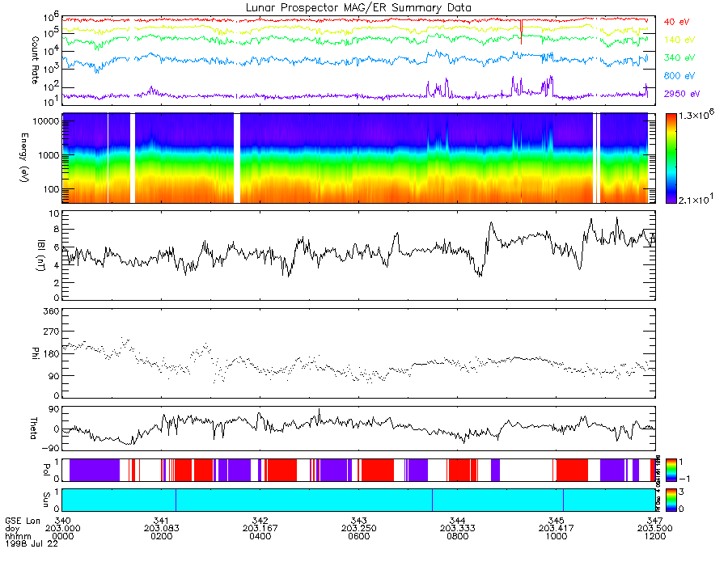Click the '10¹' tick on the Count Rate axis

51,101
